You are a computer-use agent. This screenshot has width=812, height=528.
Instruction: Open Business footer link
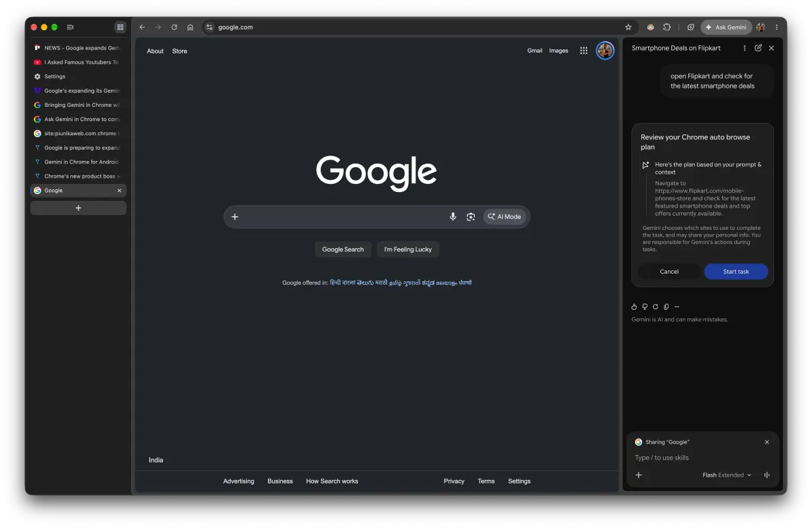point(280,481)
